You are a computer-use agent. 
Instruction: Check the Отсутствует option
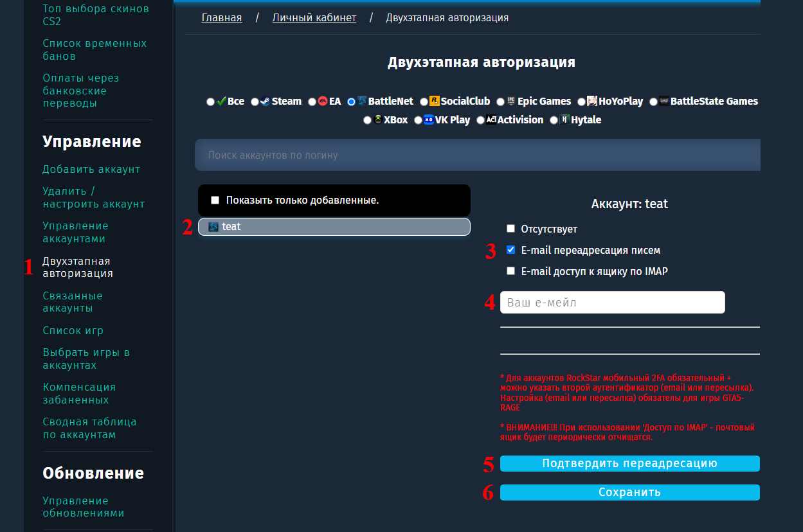pyautogui.click(x=511, y=229)
